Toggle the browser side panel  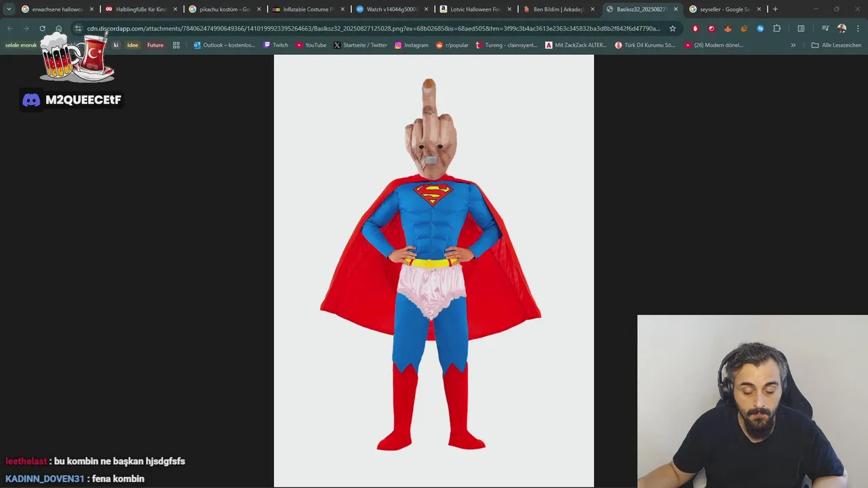click(x=801, y=28)
